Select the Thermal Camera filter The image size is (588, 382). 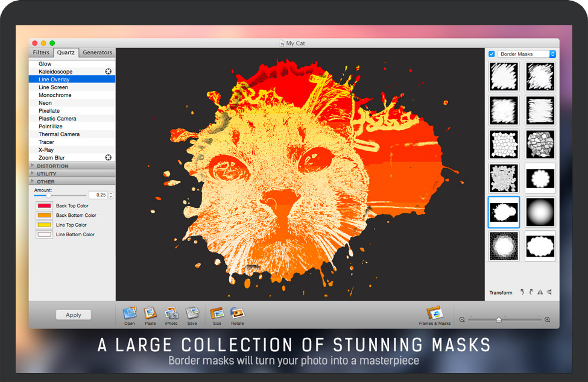(59, 134)
